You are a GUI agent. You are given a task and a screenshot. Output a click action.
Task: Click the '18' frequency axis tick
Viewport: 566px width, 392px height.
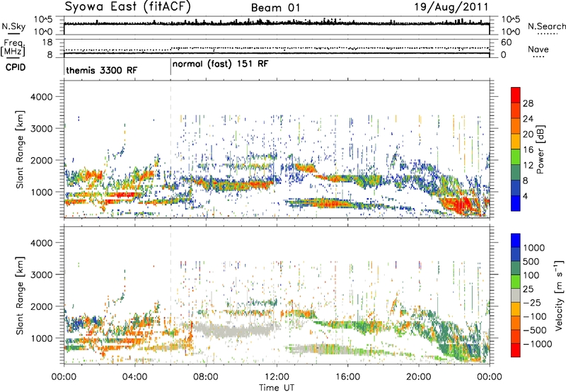coord(47,42)
